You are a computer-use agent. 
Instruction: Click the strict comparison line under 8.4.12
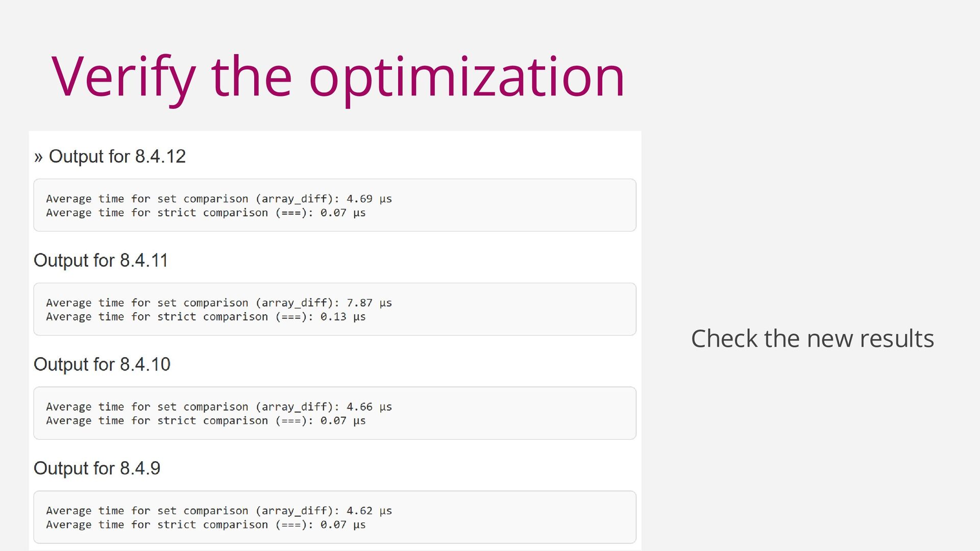tap(206, 213)
